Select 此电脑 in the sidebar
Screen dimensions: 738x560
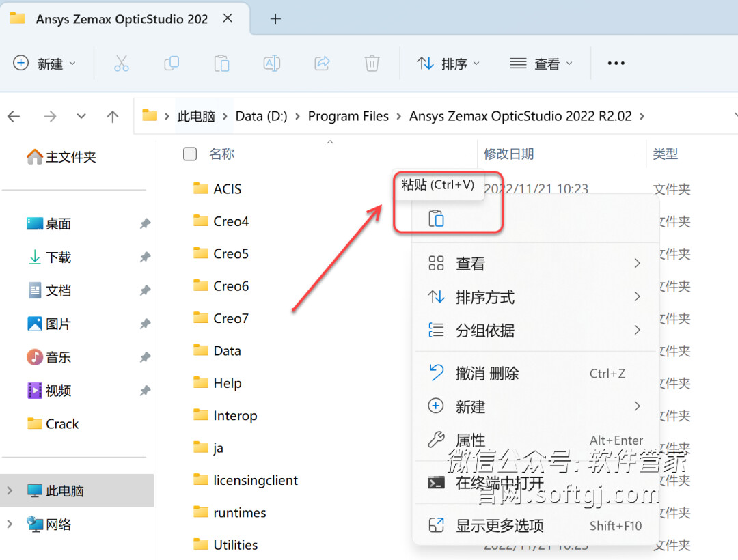(77, 490)
